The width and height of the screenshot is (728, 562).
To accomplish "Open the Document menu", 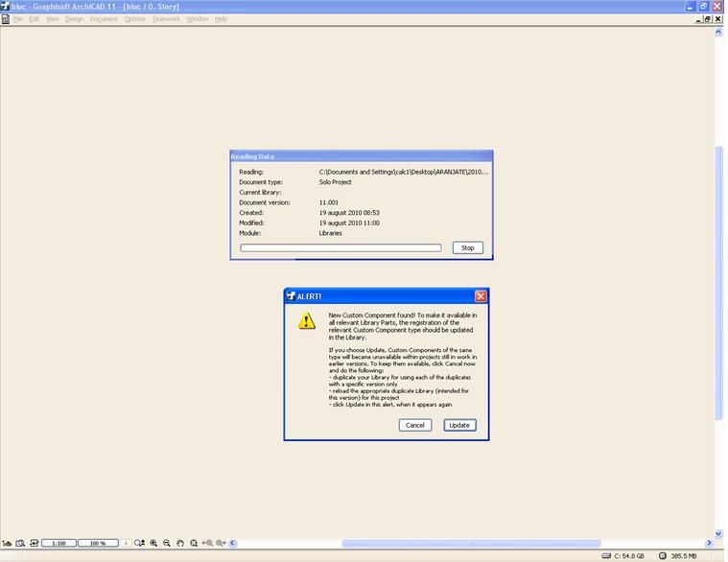I will point(104,19).
